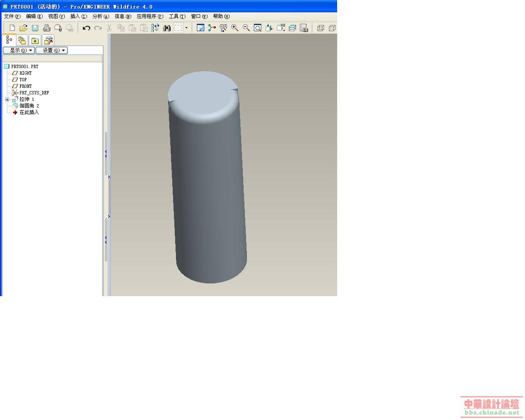Switch to the Favorites folder tab
Viewport: 525px width, 420px height.
pos(35,41)
